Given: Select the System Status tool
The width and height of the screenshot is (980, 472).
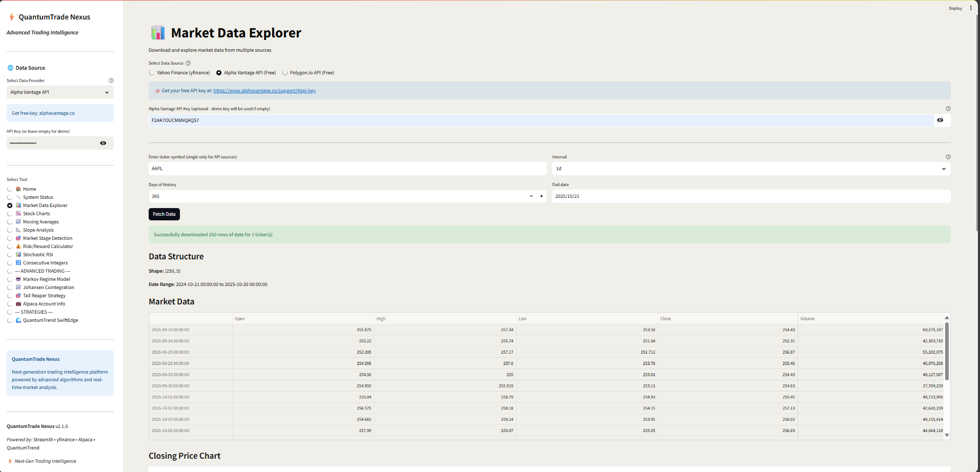Looking at the screenshot, I should pyautogui.click(x=30, y=197).
